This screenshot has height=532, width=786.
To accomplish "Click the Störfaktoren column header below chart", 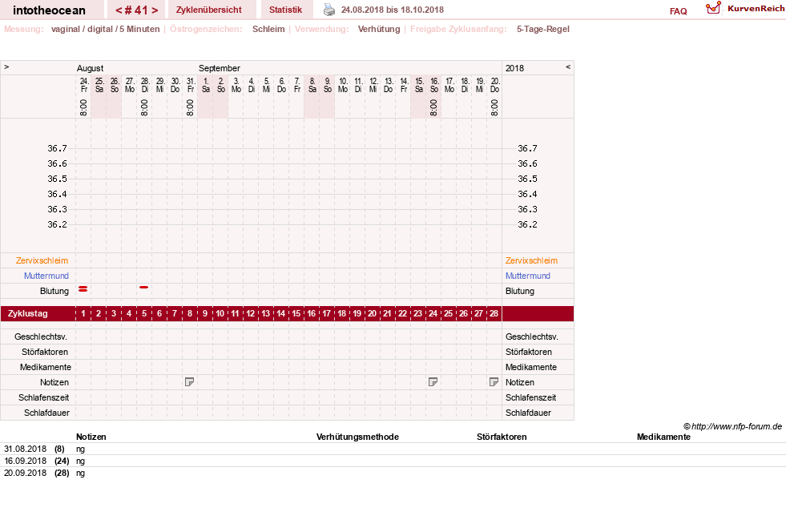I will (x=502, y=437).
